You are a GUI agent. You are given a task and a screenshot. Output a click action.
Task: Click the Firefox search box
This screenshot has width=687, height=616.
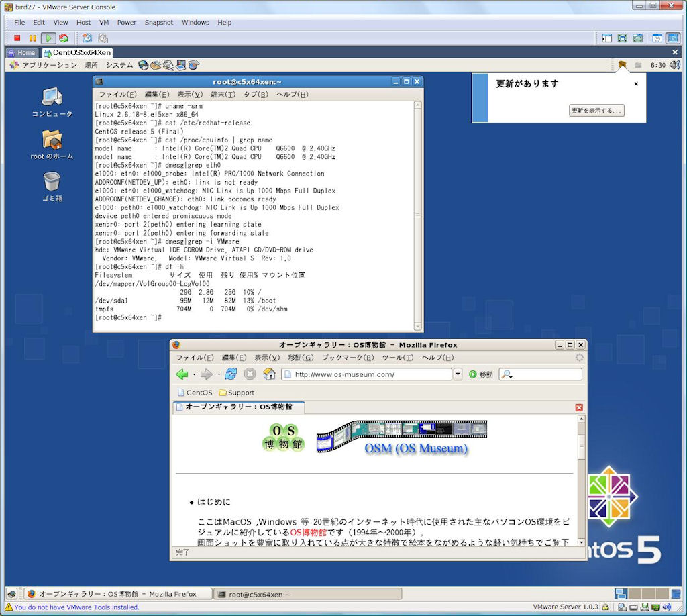[540, 374]
